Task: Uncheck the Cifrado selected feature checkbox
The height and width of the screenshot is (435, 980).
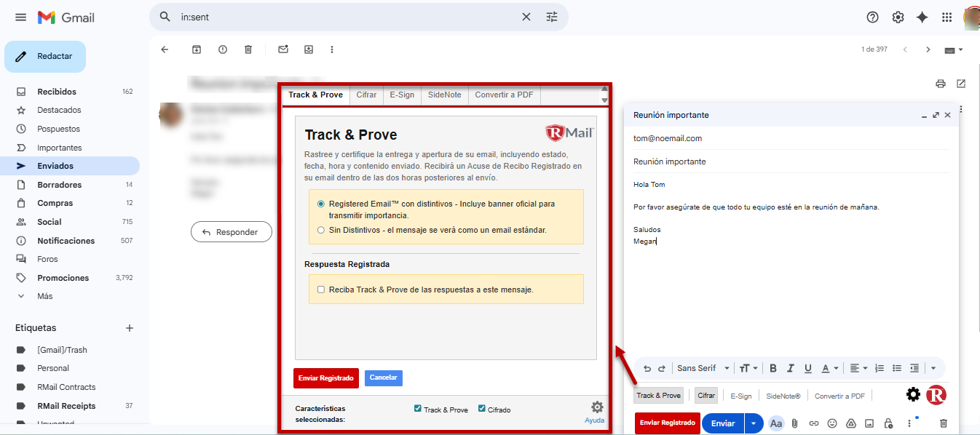Action: pos(482,409)
